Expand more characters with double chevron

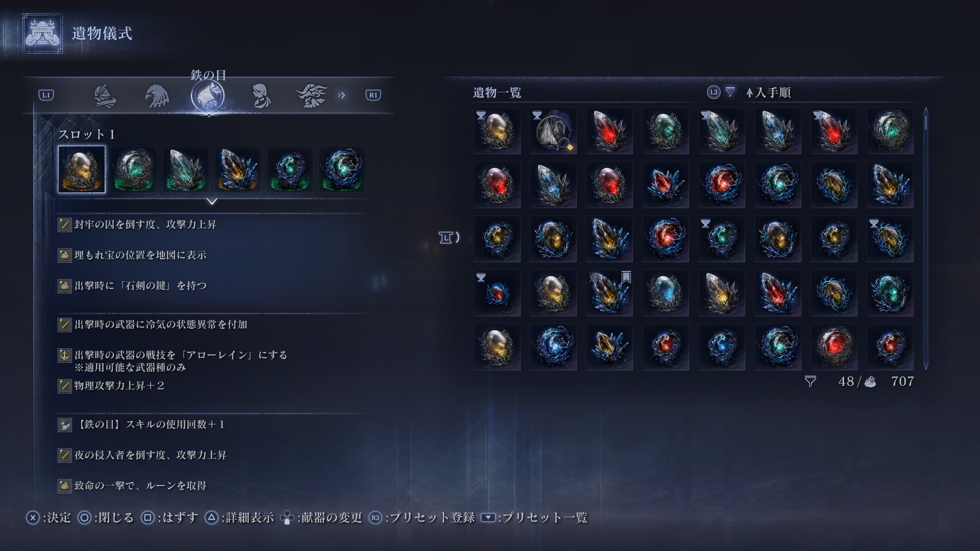(x=341, y=95)
